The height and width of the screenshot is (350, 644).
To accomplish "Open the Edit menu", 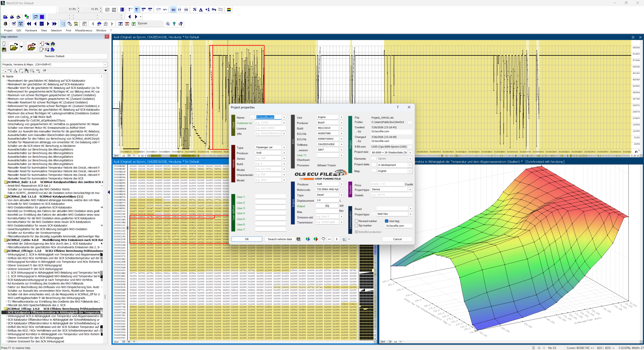I will point(19,30).
